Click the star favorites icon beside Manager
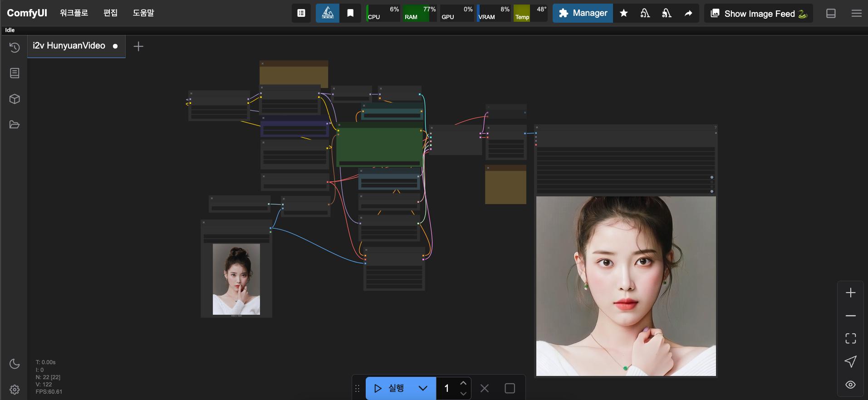Image resolution: width=868 pixels, height=400 pixels. 624,13
